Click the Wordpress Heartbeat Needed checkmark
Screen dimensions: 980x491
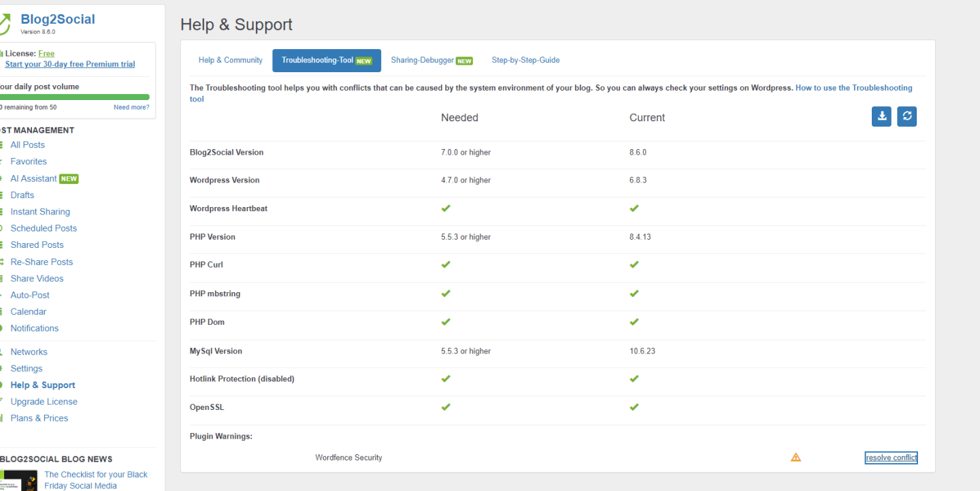(x=446, y=208)
